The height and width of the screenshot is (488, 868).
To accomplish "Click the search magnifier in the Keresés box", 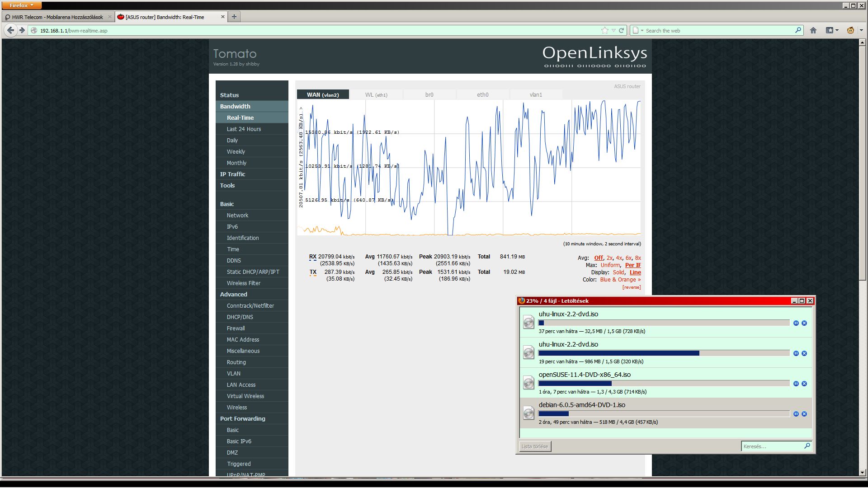I will [x=807, y=446].
